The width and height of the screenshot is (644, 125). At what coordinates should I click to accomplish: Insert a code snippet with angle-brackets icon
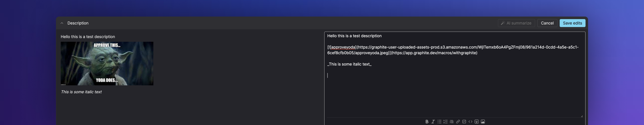click(470, 121)
